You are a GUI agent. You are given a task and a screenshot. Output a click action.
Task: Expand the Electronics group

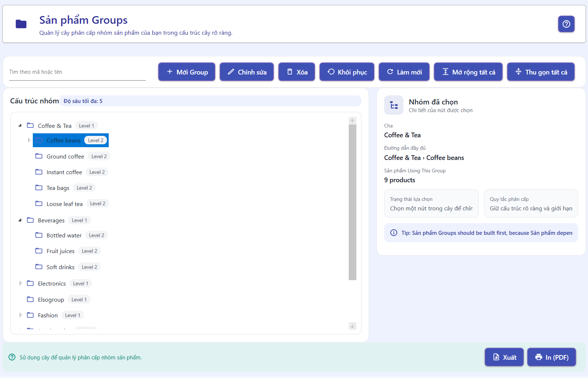(x=20, y=283)
